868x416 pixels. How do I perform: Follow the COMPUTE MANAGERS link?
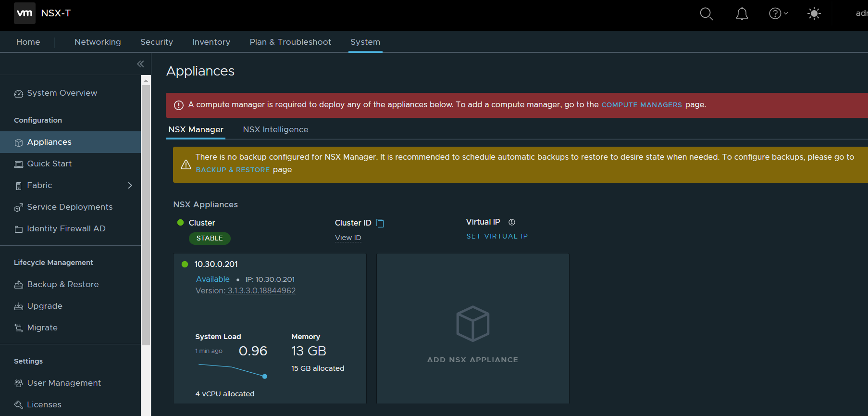click(x=642, y=105)
